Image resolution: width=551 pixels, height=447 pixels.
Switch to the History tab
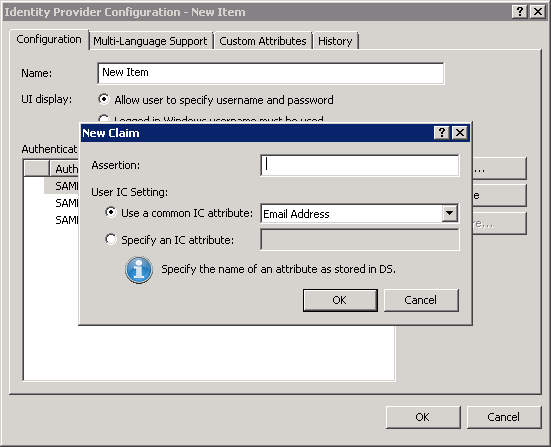pyautogui.click(x=335, y=41)
